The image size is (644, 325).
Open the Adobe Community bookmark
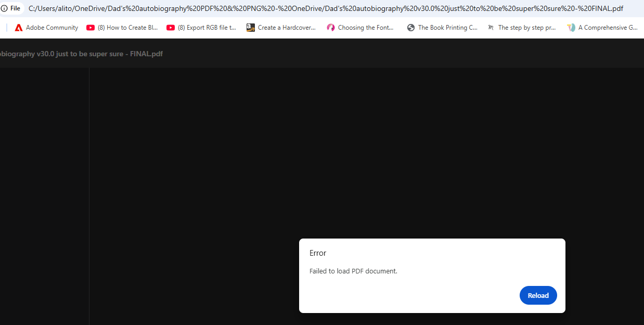coord(51,27)
